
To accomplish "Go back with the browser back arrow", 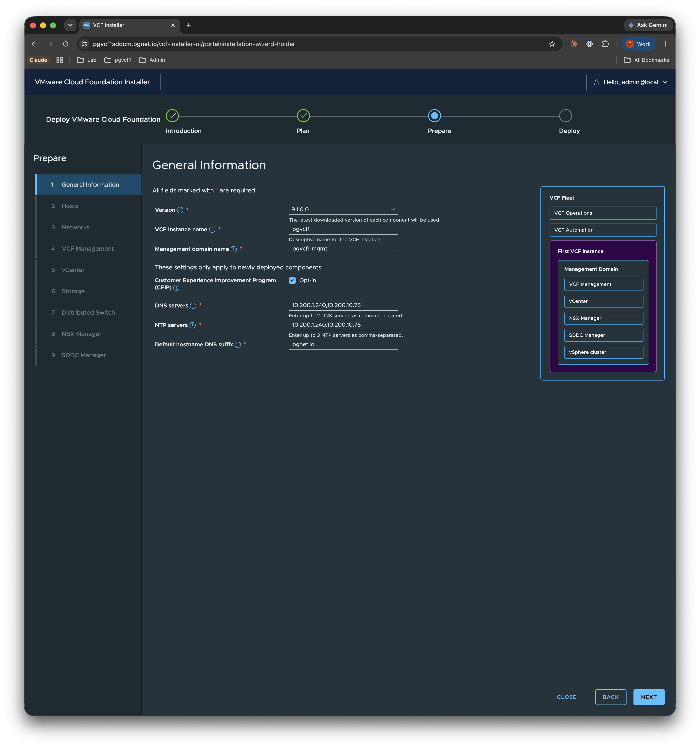I will coord(34,44).
